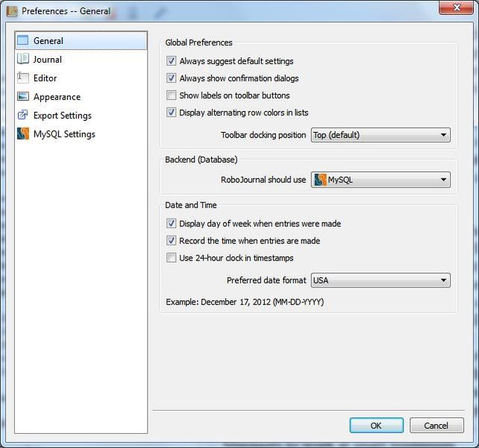The image size is (479, 448).
Task: Disable Always suggest default settings
Action: pos(171,61)
